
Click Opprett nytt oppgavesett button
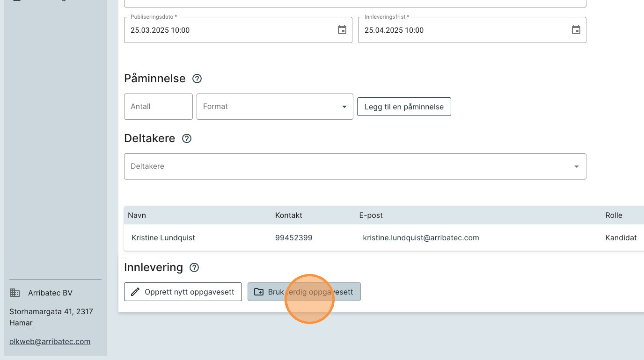click(183, 292)
